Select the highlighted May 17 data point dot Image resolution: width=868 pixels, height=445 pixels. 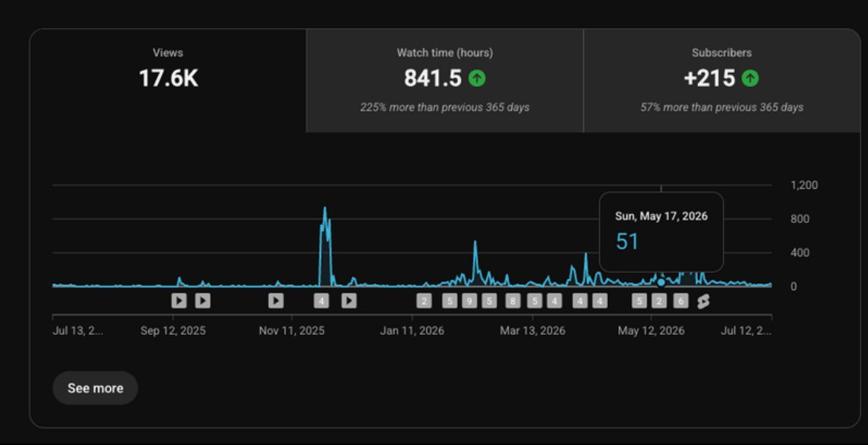tap(661, 282)
